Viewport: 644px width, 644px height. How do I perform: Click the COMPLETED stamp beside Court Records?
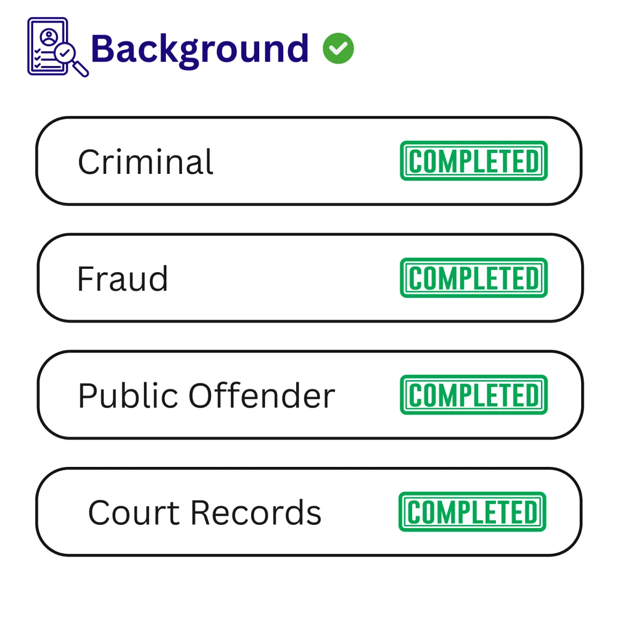(472, 512)
